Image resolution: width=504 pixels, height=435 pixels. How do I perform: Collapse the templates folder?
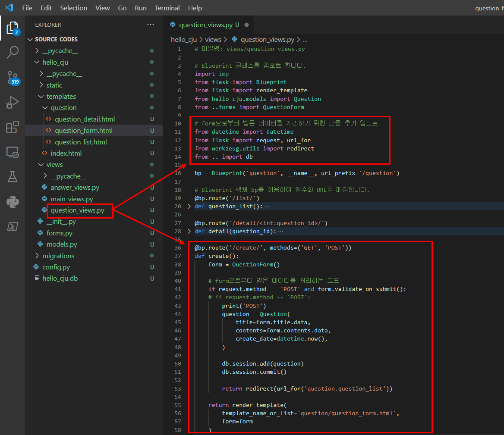(x=41, y=96)
